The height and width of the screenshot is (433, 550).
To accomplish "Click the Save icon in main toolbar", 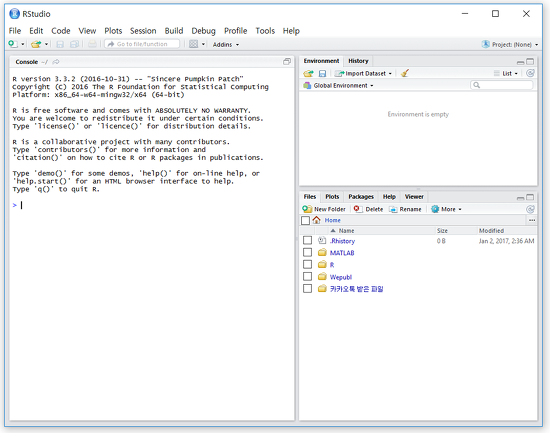I will 60,44.
